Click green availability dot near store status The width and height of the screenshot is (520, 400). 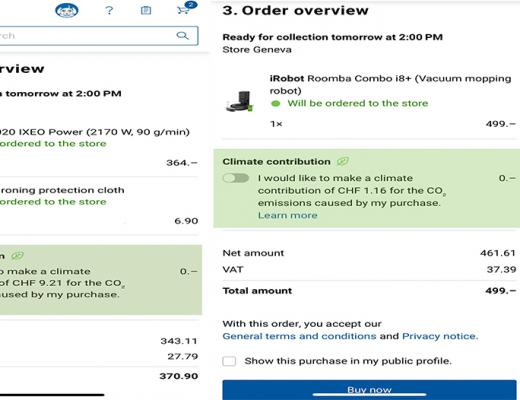tap(276, 104)
